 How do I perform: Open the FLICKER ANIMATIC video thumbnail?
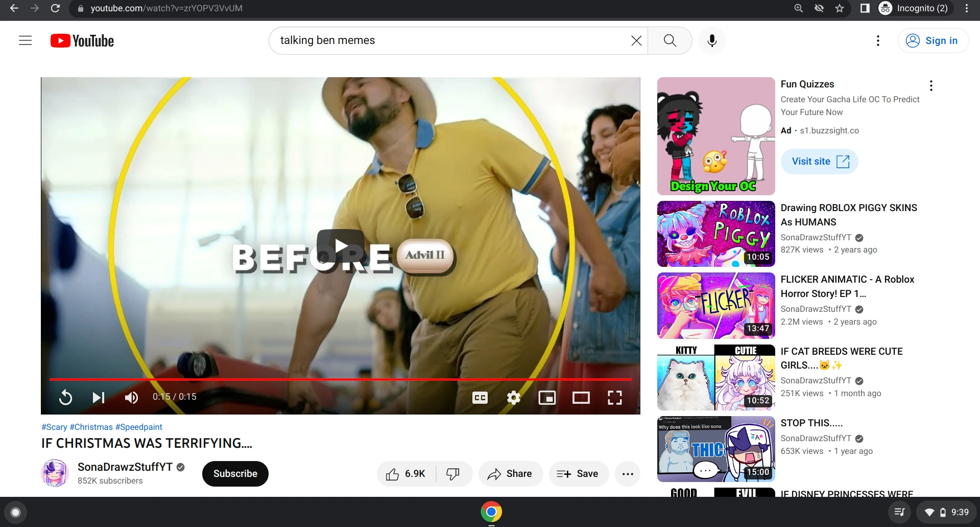(715, 305)
